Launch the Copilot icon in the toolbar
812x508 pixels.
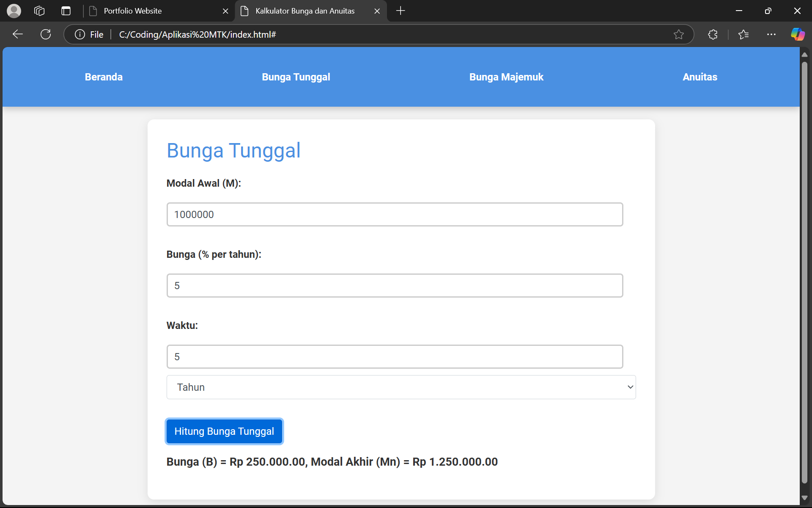pyautogui.click(x=798, y=34)
